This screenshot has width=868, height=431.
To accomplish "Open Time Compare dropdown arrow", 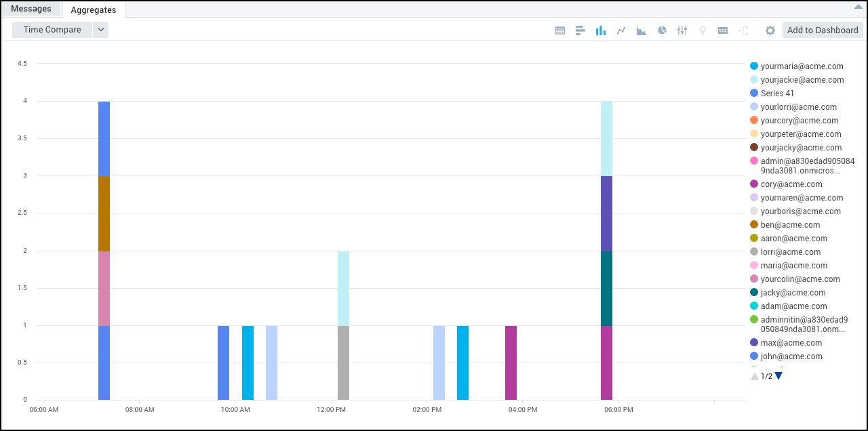I will tap(100, 30).
